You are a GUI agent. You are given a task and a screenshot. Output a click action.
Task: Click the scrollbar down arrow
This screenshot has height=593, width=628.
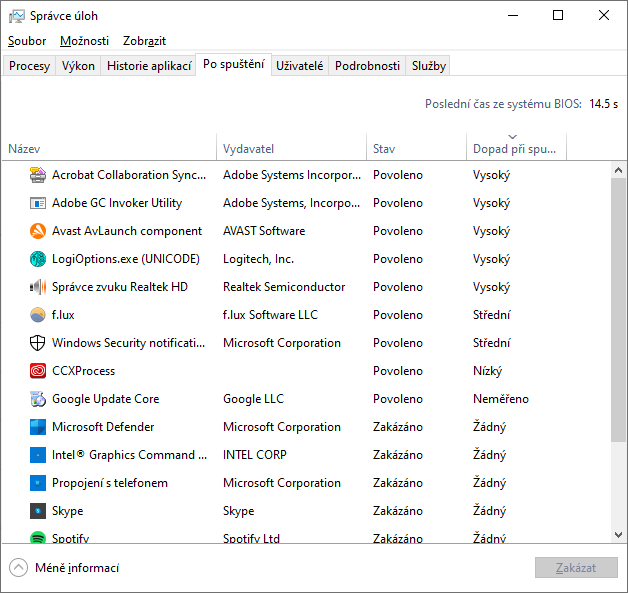[618, 535]
